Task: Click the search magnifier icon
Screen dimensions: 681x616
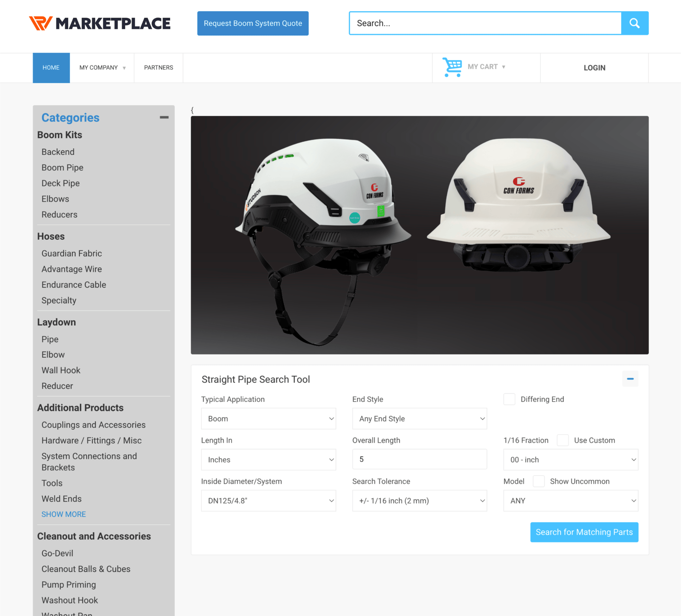Action: click(x=634, y=23)
